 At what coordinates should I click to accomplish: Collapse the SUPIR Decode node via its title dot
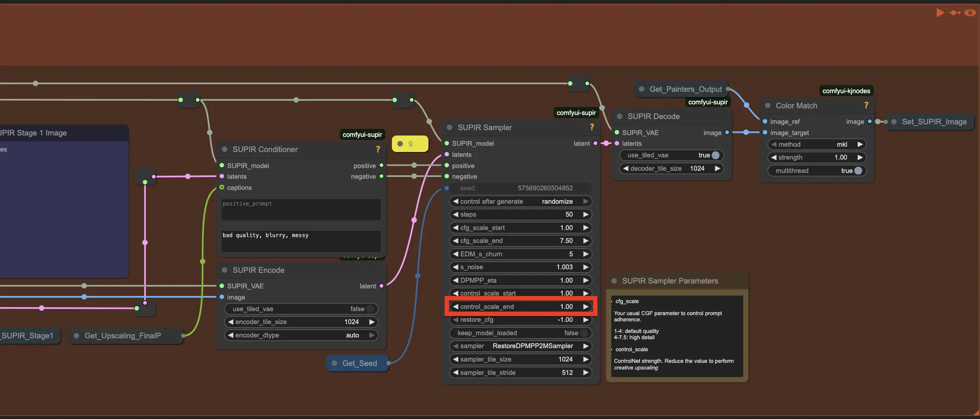[619, 116]
